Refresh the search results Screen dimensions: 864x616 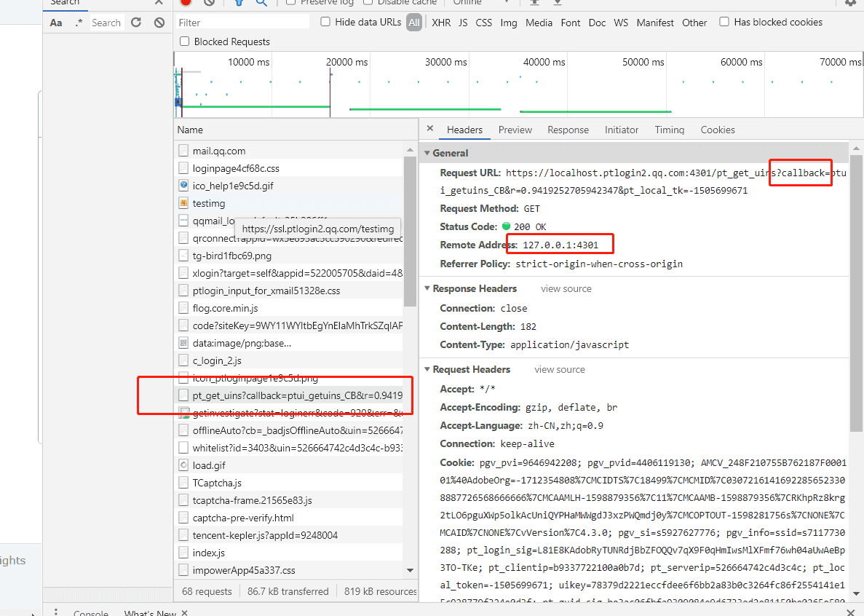tap(136, 23)
